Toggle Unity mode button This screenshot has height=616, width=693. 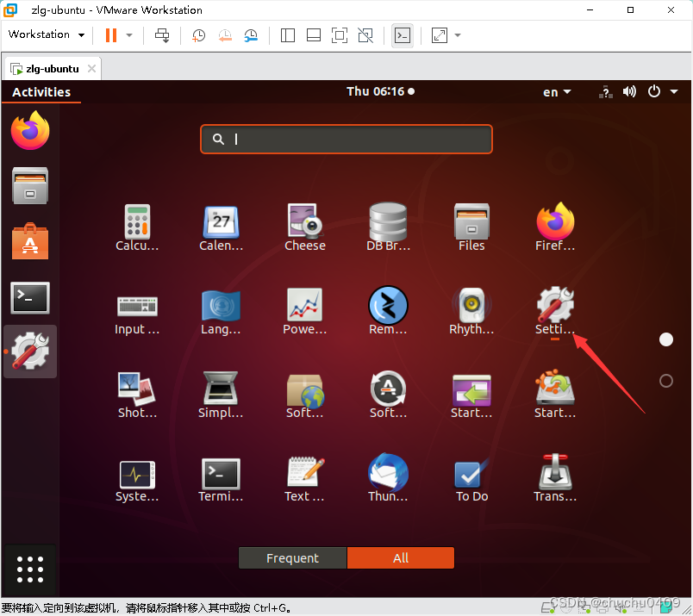(365, 35)
